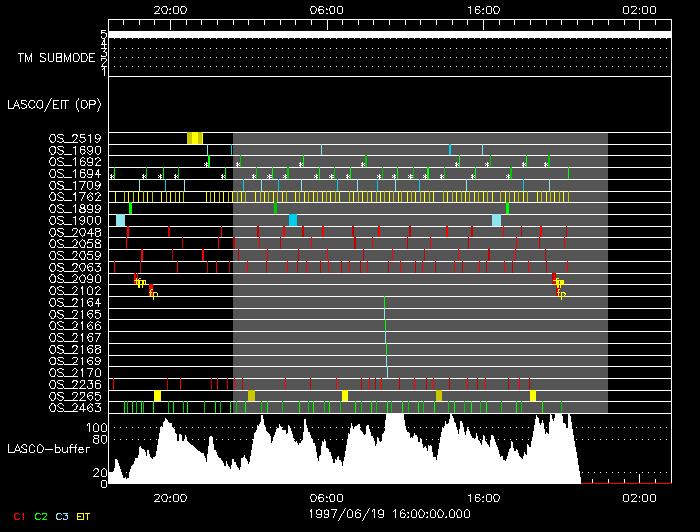Select the OS_1690 row label
Viewport: 700px width, 532px height.
(x=75, y=150)
